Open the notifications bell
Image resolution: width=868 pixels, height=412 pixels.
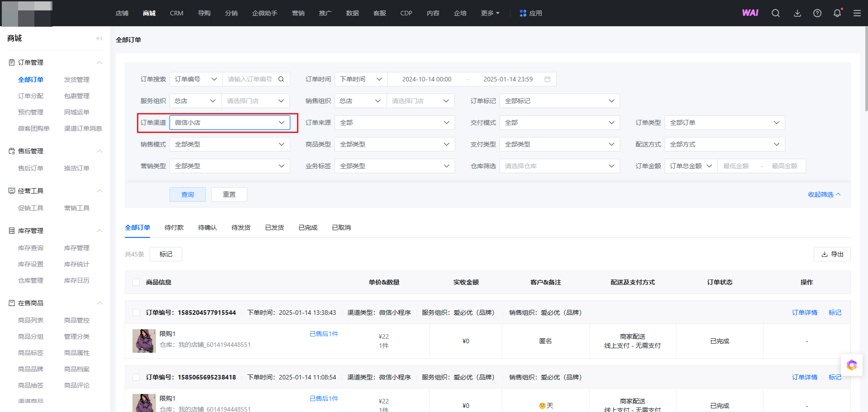point(837,13)
